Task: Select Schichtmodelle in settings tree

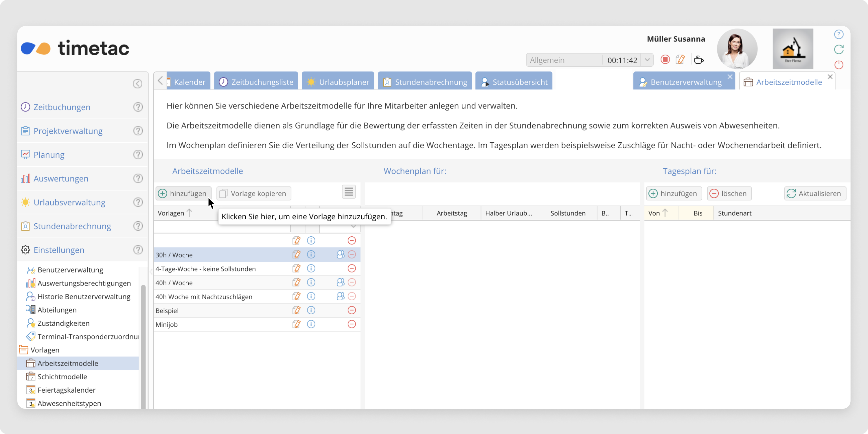Action: 62,376
